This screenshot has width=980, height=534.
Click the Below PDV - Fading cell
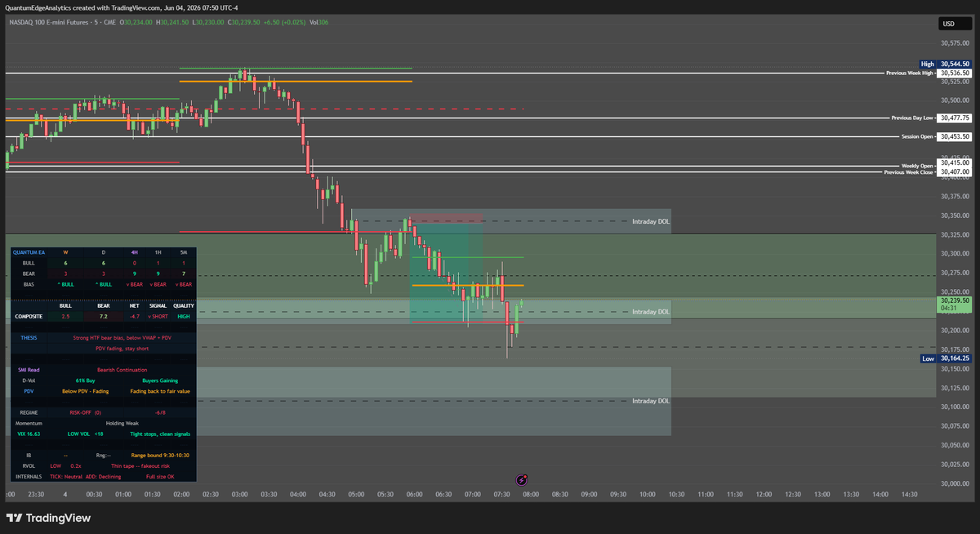86,391
